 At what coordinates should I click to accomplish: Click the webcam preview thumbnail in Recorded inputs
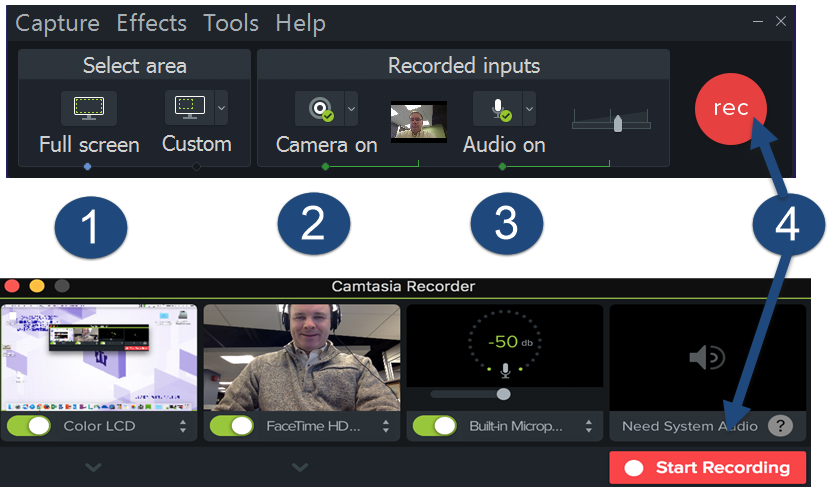[x=419, y=122]
